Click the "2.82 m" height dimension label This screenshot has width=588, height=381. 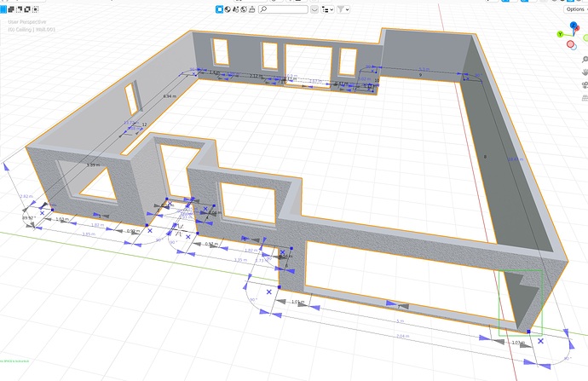coord(26,197)
